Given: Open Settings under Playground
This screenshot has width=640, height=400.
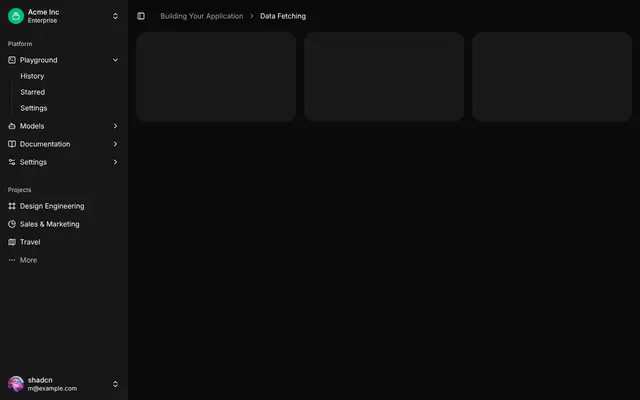Looking at the screenshot, I should [x=34, y=108].
